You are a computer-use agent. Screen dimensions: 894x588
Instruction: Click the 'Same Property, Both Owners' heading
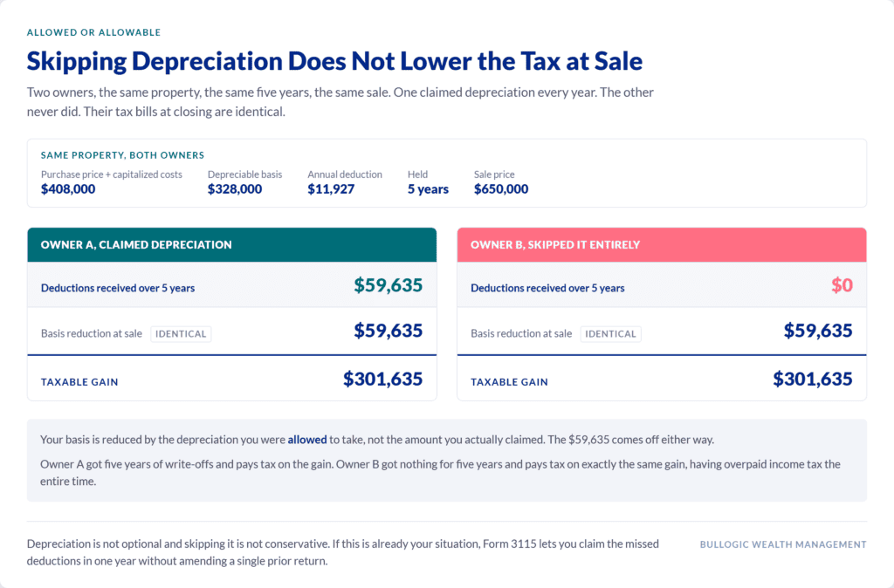coord(122,155)
